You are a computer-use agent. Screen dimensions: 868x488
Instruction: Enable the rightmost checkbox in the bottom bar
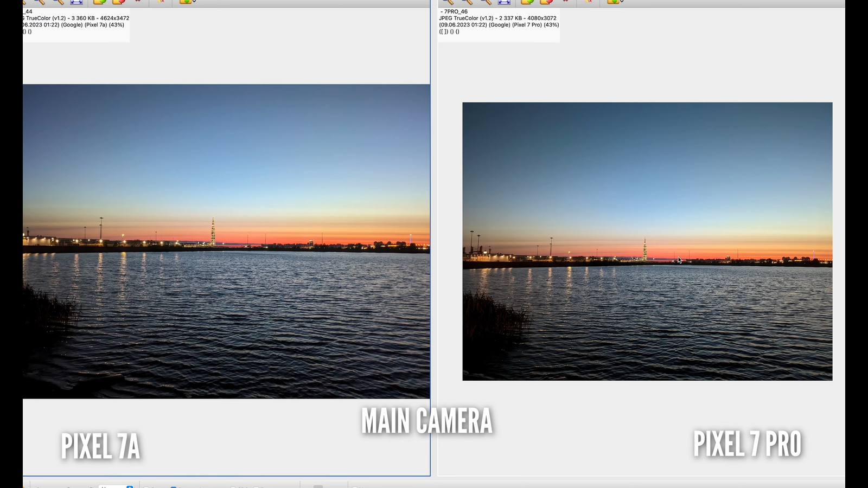[355, 486]
